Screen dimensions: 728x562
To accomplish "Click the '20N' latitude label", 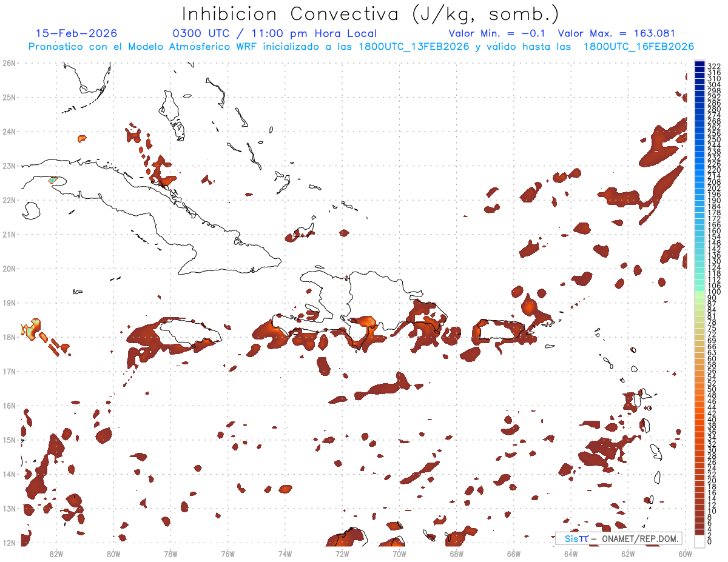I will 8,269.
